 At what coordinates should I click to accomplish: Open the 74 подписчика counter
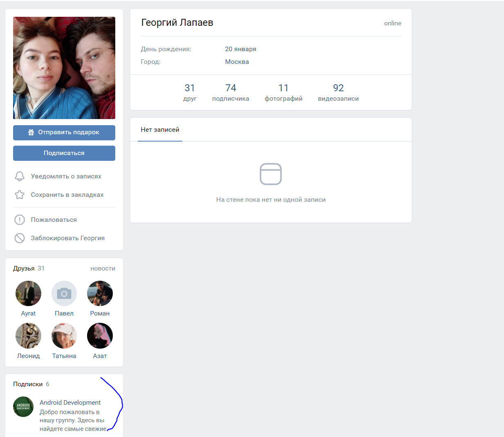pyautogui.click(x=231, y=92)
